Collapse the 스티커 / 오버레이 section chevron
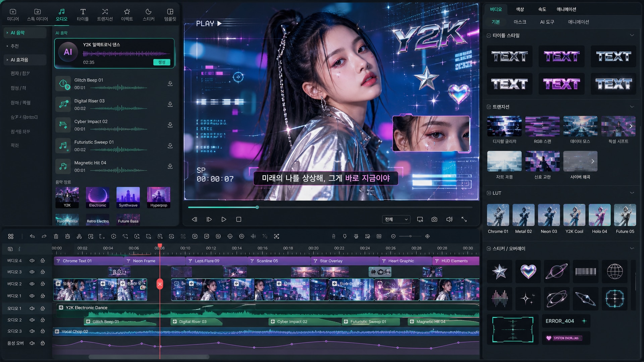Screen dimensions: 644x362 pos(632,249)
